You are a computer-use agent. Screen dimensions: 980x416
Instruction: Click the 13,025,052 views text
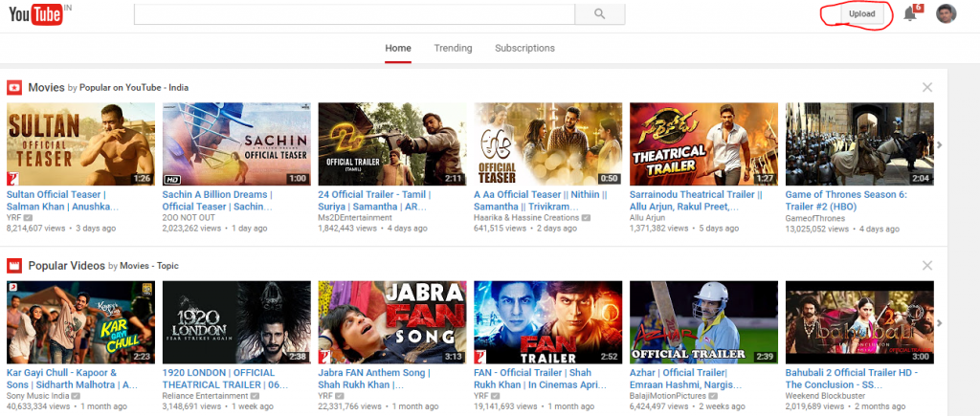click(817, 229)
